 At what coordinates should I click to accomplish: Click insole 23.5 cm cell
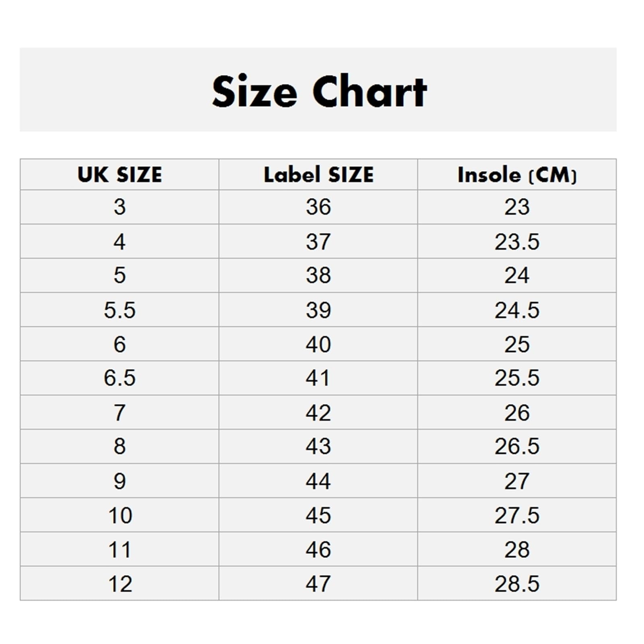(x=517, y=242)
